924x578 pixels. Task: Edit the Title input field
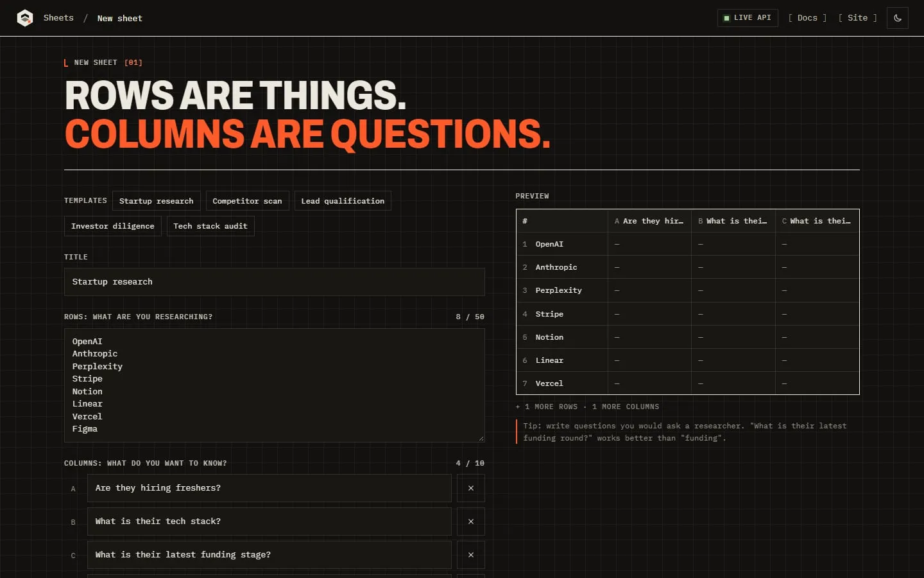(x=275, y=282)
